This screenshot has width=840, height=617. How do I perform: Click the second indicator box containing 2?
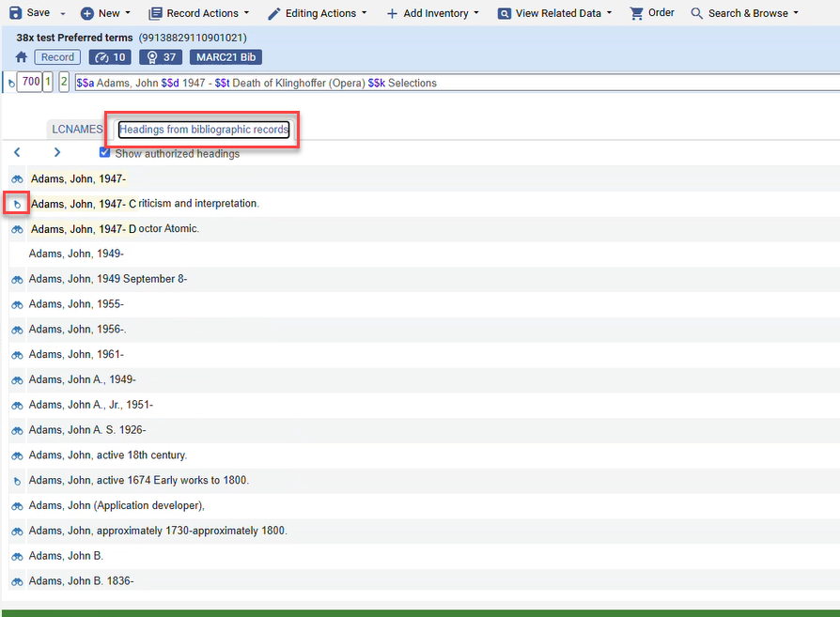(x=64, y=82)
